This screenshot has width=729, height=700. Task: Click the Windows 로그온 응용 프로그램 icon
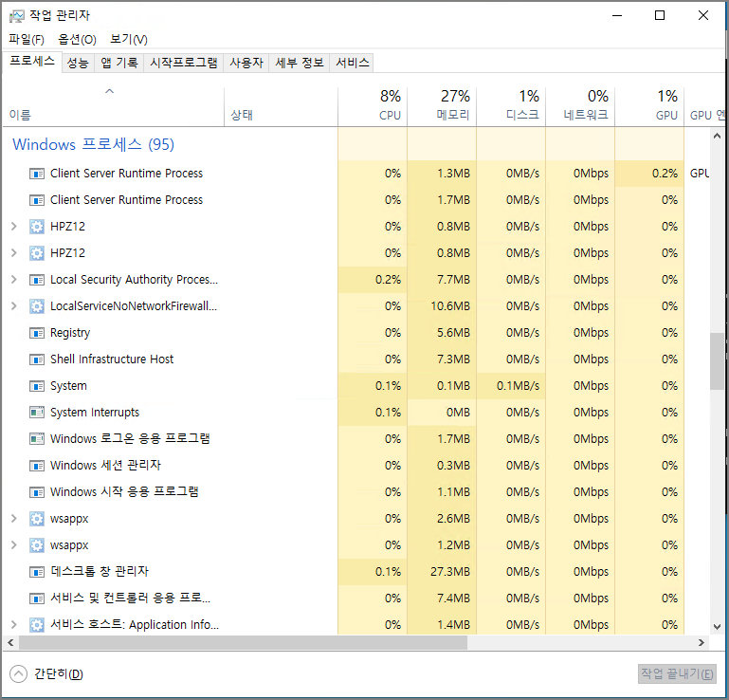point(37,439)
